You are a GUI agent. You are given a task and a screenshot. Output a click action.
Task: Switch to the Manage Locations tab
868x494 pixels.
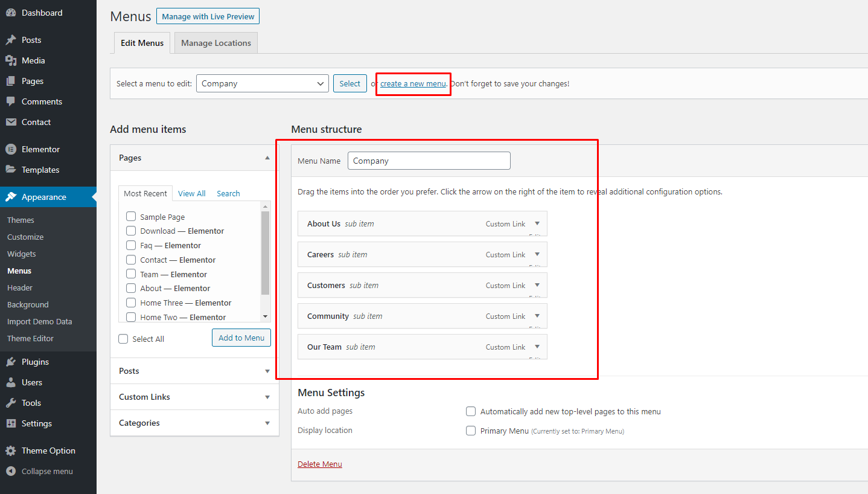[x=215, y=43]
